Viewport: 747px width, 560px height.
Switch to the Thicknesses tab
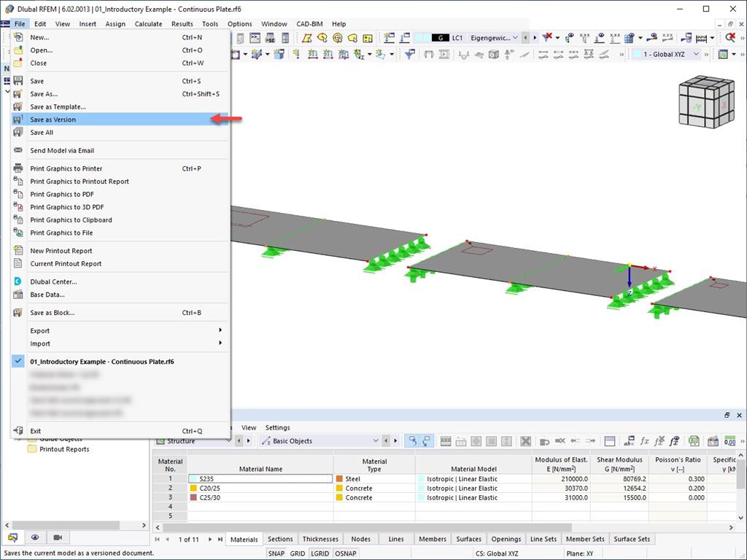coord(320,539)
